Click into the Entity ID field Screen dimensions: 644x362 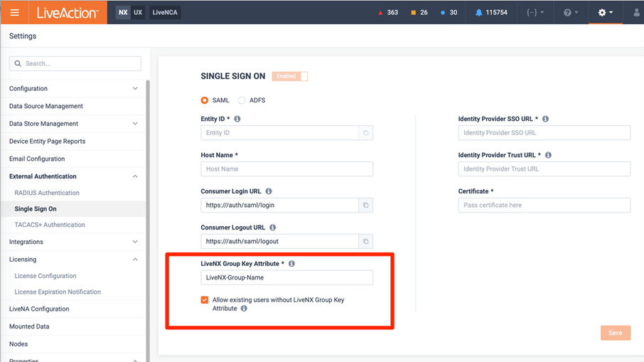tap(279, 133)
